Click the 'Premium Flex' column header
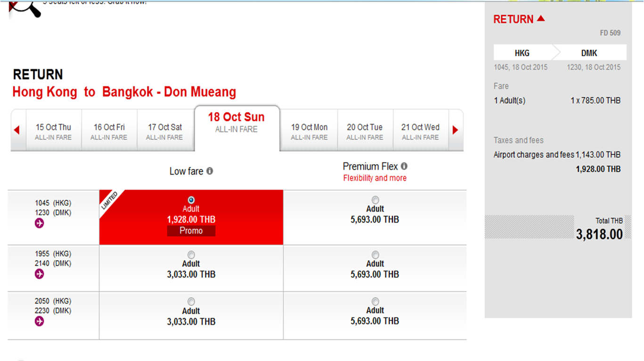 tap(370, 167)
